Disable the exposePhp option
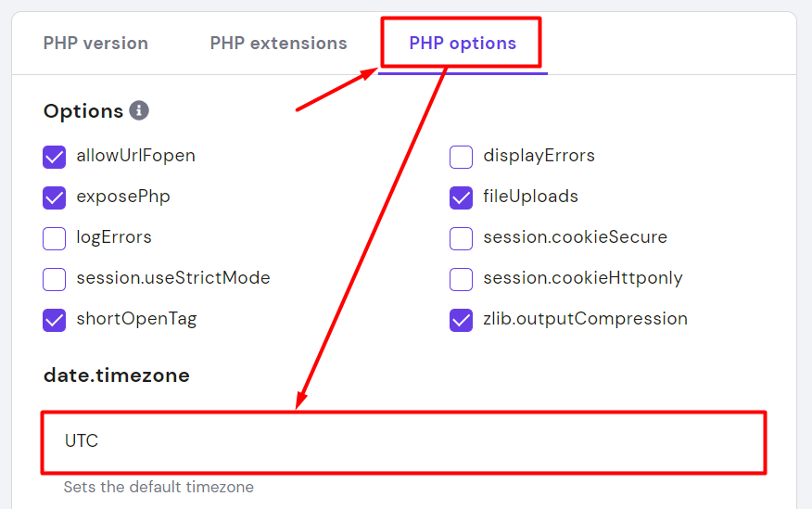 [55, 197]
